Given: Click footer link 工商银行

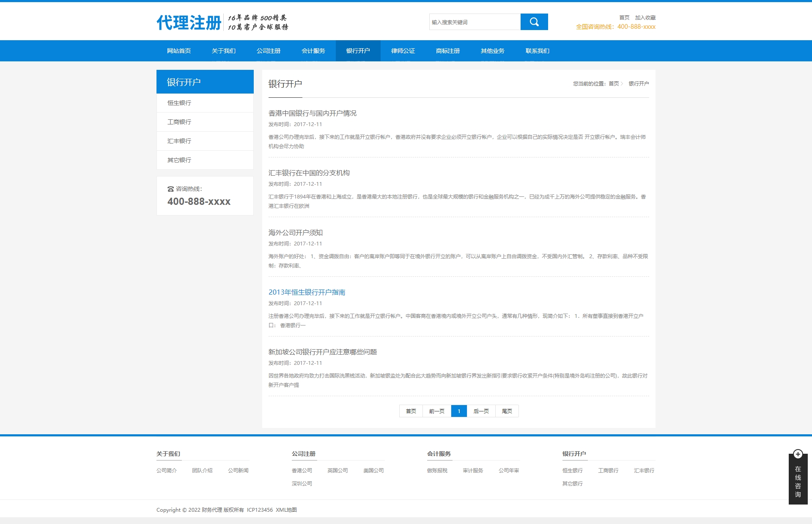Looking at the screenshot, I should [x=609, y=471].
